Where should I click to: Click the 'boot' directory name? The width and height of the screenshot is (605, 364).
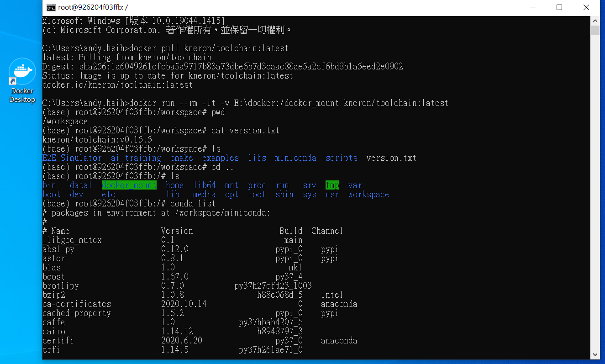[52, 194]
